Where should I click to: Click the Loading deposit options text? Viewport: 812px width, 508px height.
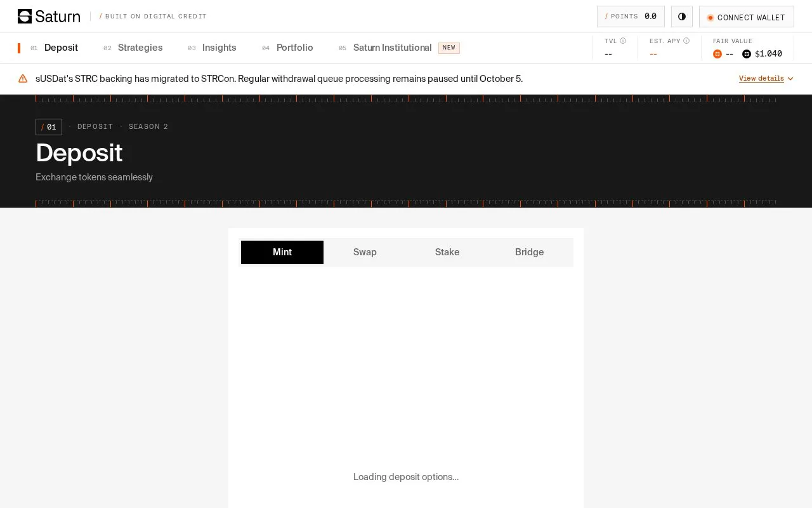point(406,477)
